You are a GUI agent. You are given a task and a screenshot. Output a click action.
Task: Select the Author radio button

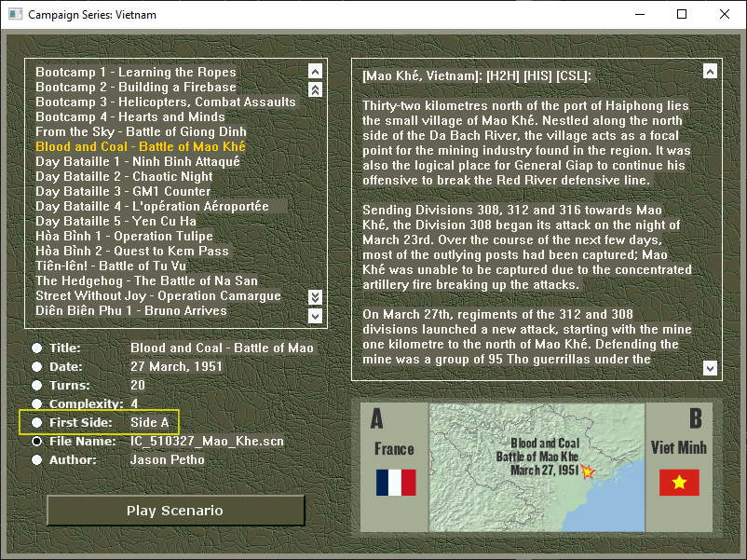click(36, 460)
